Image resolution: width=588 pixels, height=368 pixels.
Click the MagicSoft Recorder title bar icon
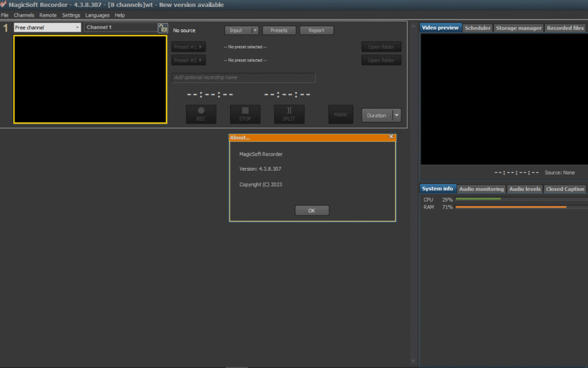pos(5,5)
